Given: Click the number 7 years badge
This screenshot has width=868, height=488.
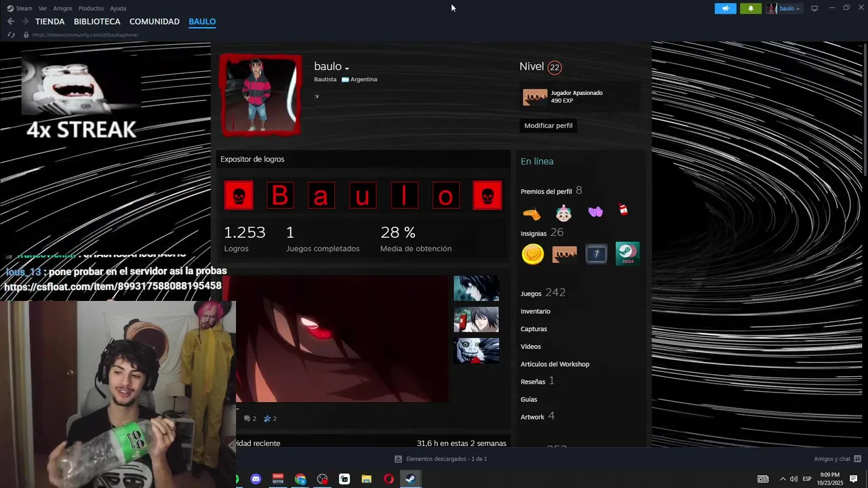Looking at the screenshot, I should pyautogui.click(x=596, y=254).
